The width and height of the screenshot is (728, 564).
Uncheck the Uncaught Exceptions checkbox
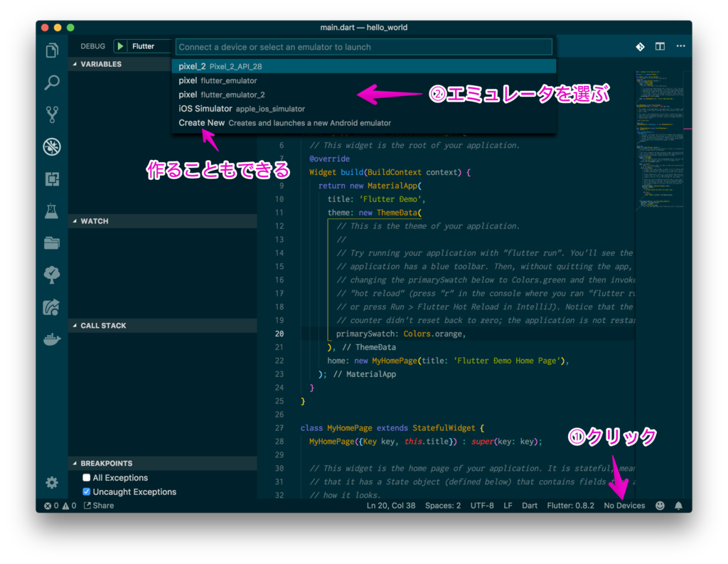pos(86,491)
